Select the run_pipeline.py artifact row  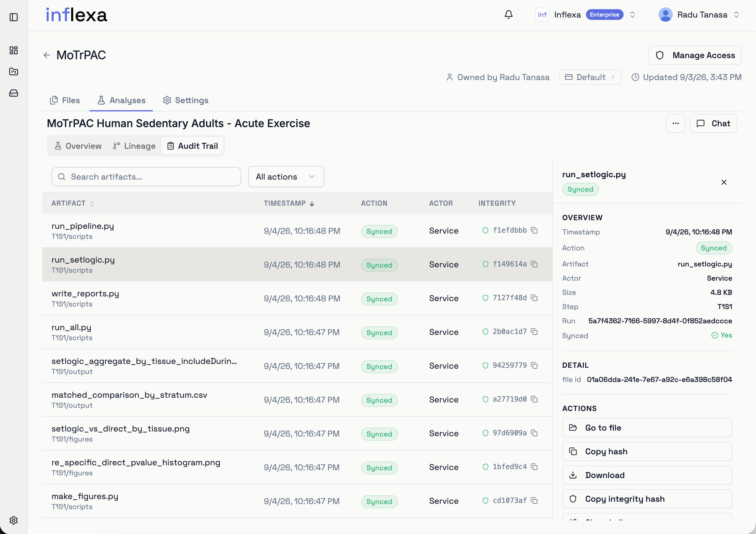click(x=297, y=231)
